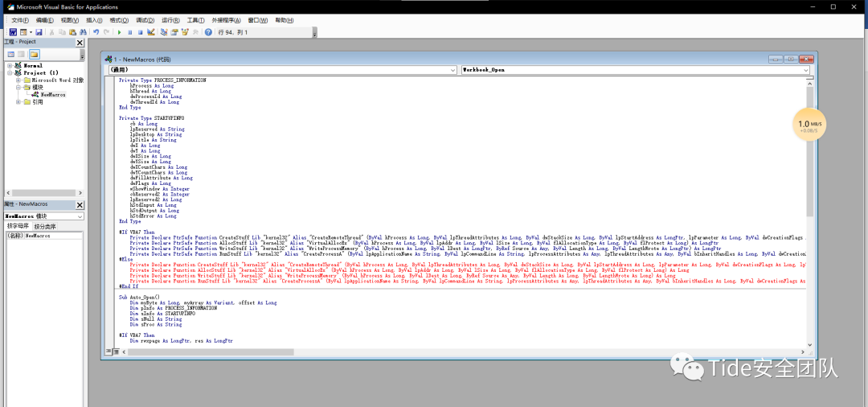Image resolution: width=868 pixels, height=407 pixels.
Task: Click the Cut scissors icon
Action: [x=52, y=32]
